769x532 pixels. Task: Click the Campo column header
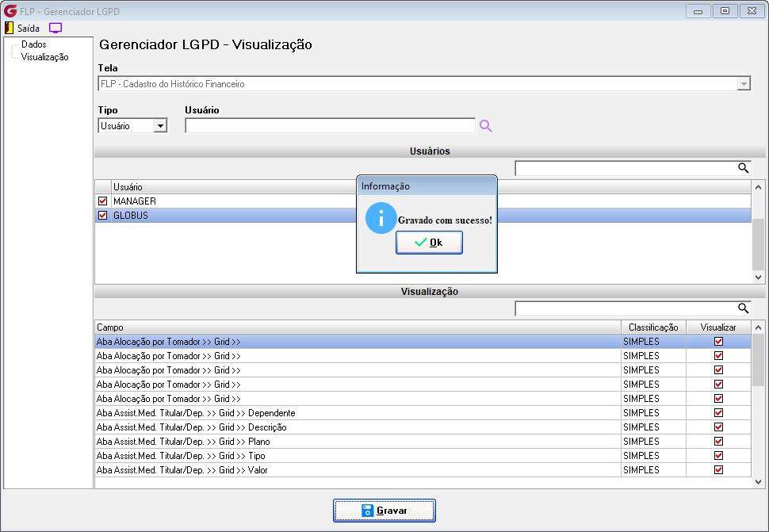pyautogui.click(x=358, y=327)
